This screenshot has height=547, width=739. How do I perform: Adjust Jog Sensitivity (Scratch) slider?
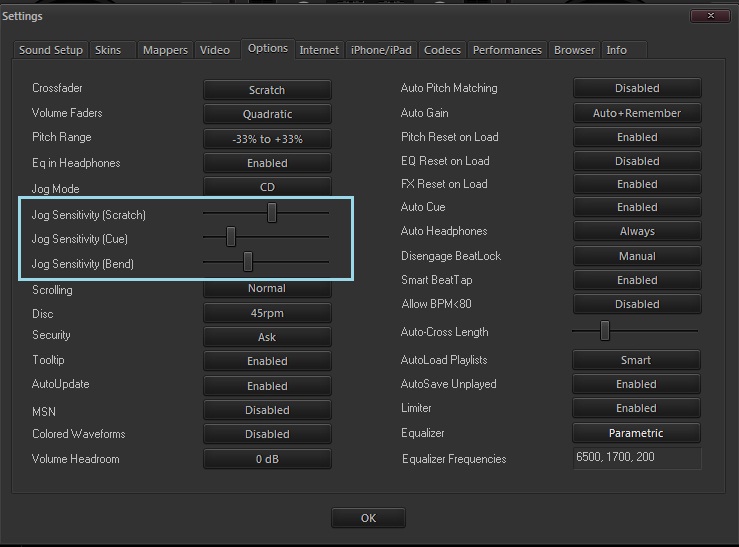pos(271,212)
